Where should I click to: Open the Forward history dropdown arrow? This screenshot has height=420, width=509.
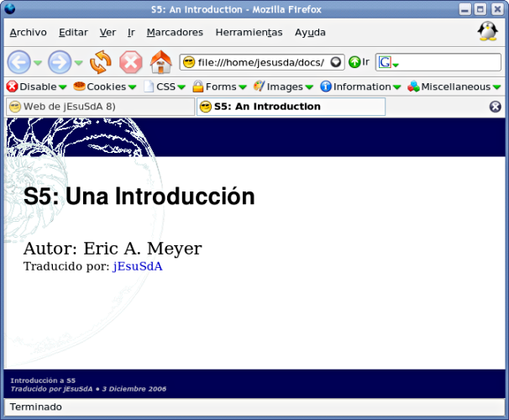79,62
